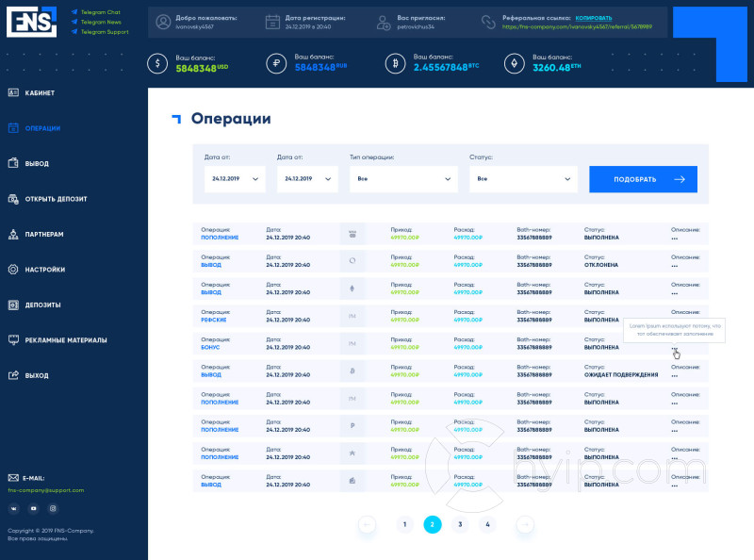This screenshot has width=754, height=560.
Task: Click payment icon in Отклонена row
Action: pos(352,261)
